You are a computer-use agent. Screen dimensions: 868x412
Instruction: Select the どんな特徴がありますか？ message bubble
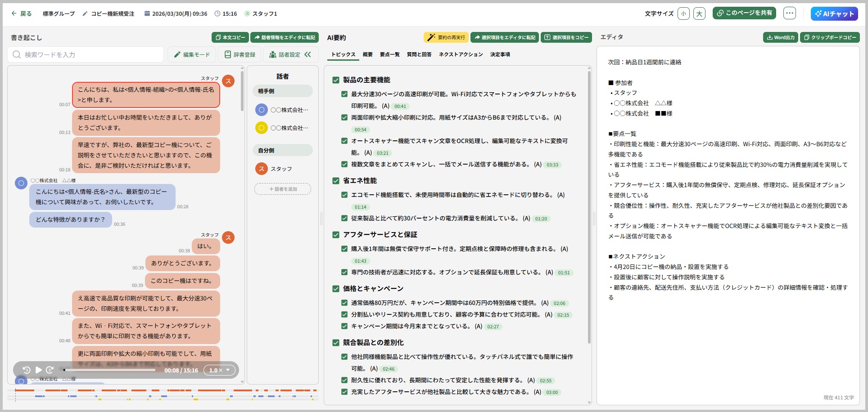[71, 219]
